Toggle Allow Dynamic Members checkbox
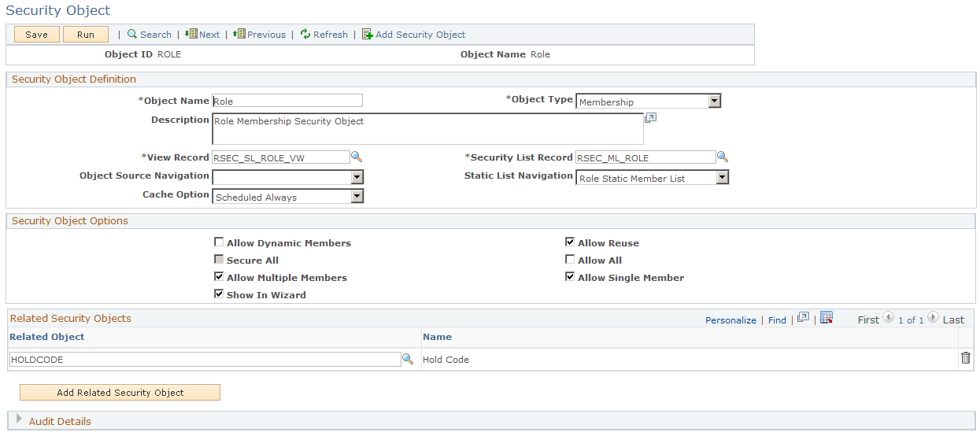 219,242
